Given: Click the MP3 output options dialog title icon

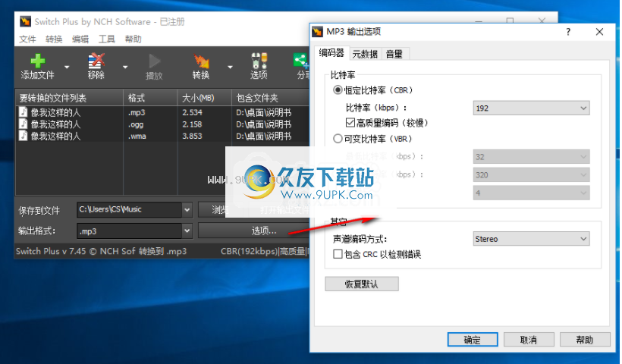Looking at the screenshot, I should (x=317, y=31).
